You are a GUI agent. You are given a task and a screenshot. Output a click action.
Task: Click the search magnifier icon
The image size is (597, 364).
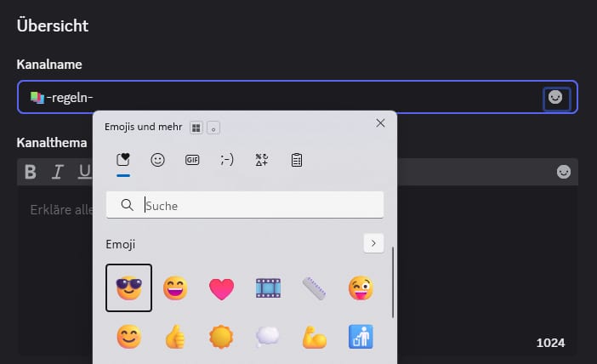pos(127,205)
